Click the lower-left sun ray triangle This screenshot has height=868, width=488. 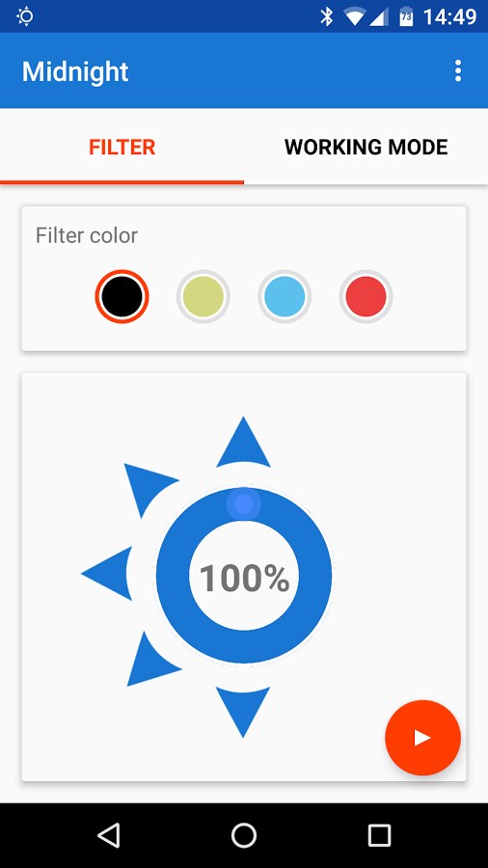(149, 662)
